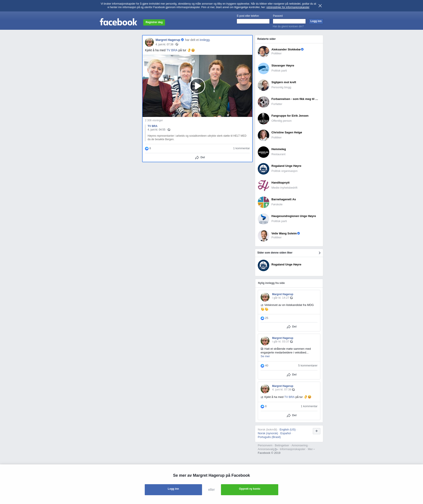Expand 'Sider som denne siden liker' chevron

tap(319, 253)
